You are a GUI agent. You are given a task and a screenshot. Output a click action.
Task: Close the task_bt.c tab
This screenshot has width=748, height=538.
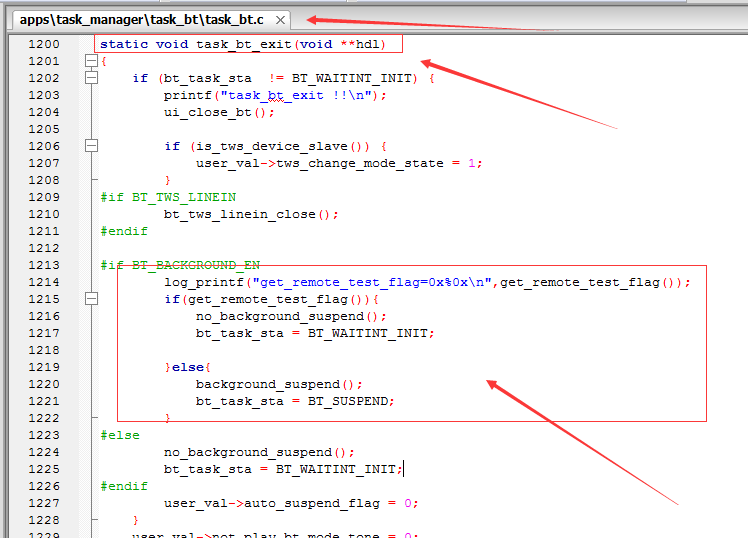280,20
